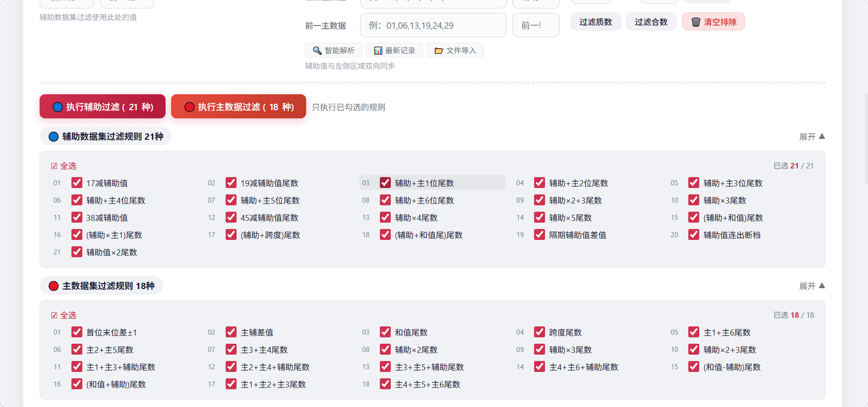Viewport: 868px width, 407px height.
Task: Uncheck 主4+主6+辅助尾数 rule
Action: click(540, 366)
